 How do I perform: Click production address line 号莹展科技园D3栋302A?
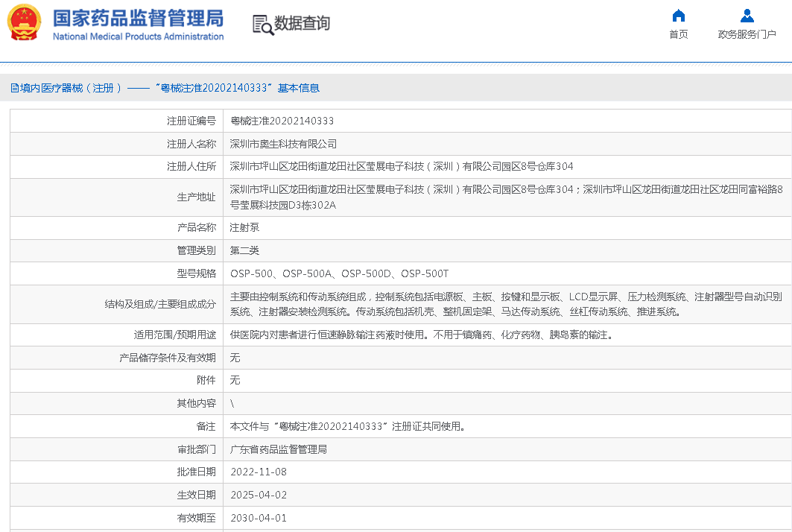(283, 205)
